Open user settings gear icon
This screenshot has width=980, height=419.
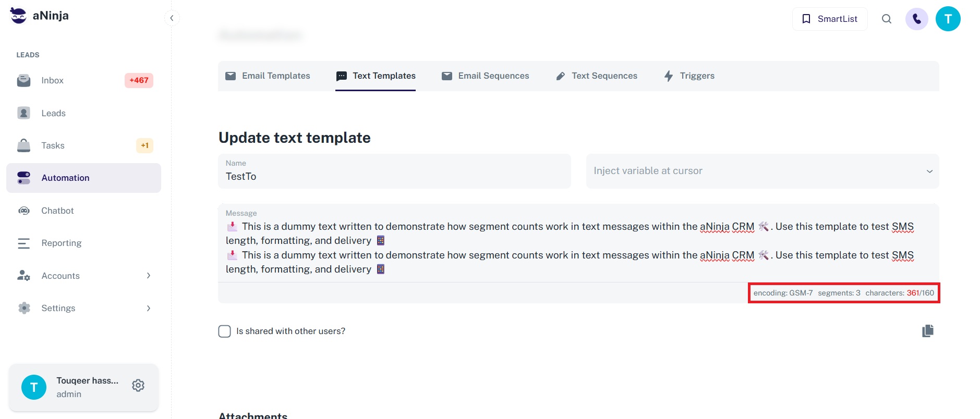(x=138, y=386)
